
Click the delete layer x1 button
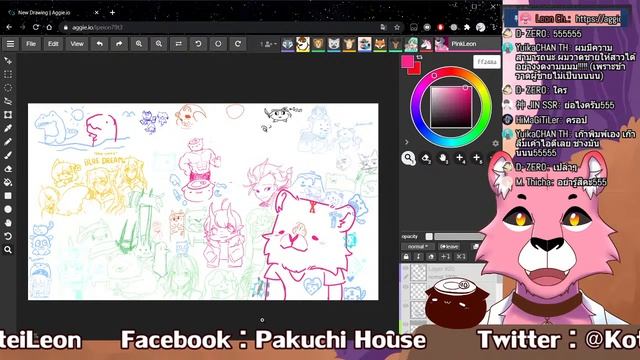(x=460, y=257)
